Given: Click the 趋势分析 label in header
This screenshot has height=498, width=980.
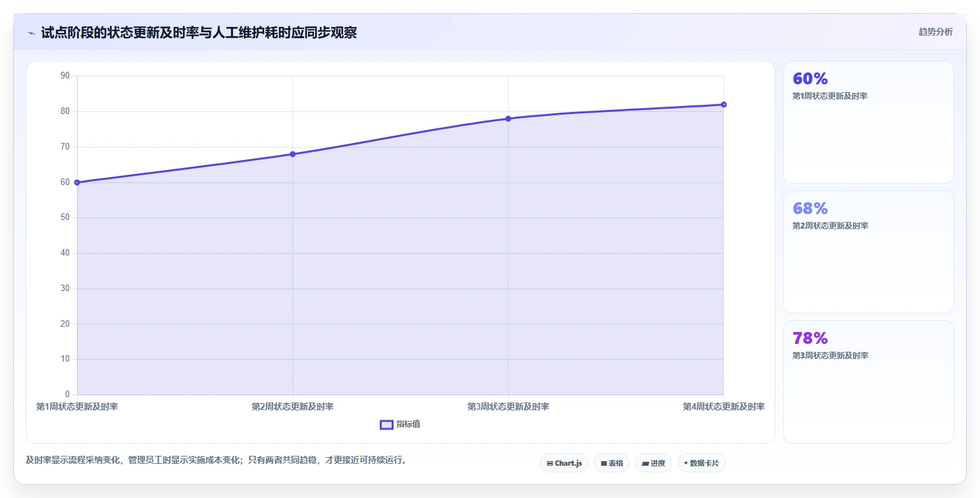Looking at the screenshot, I should pos(935,32).
